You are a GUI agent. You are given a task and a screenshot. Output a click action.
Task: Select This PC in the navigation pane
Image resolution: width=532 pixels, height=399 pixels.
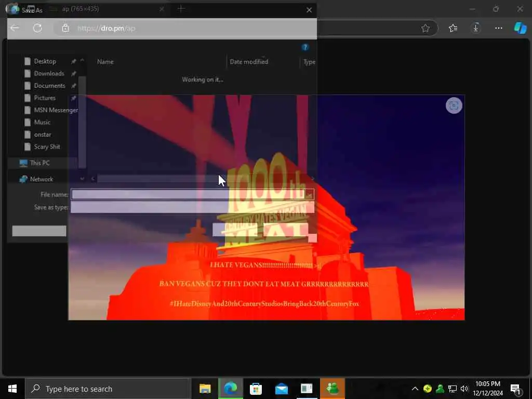39,163
